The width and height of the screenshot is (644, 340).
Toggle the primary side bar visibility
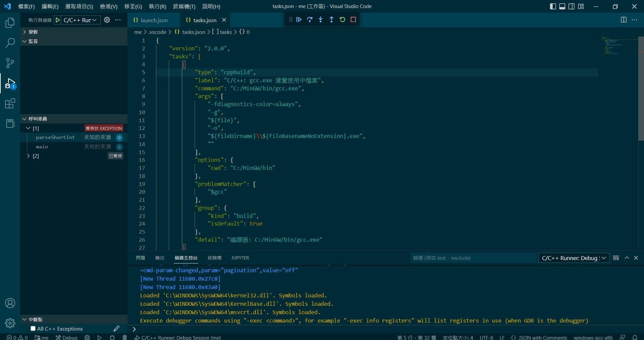[x=553, y=6]
